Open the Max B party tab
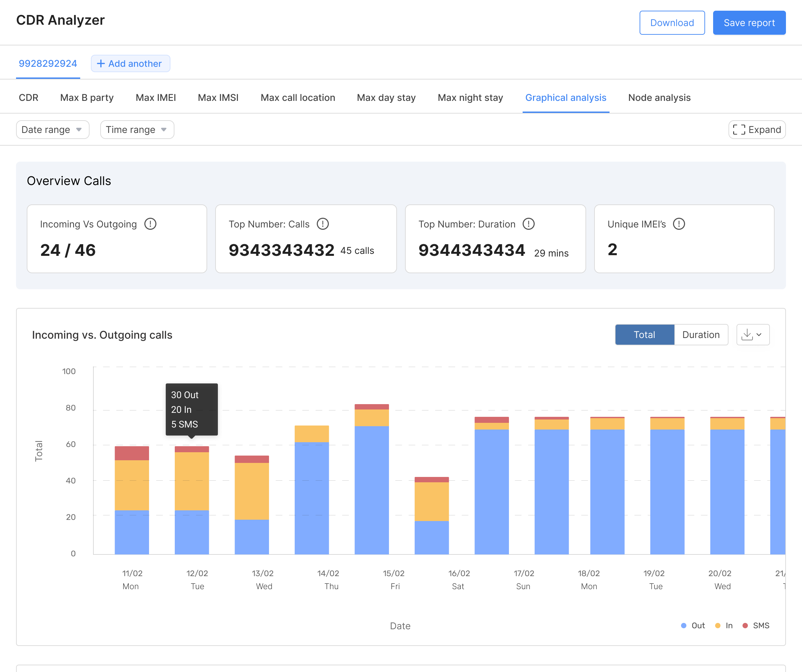The height and width of the screenshot is (672, 802). coord(87,98)
